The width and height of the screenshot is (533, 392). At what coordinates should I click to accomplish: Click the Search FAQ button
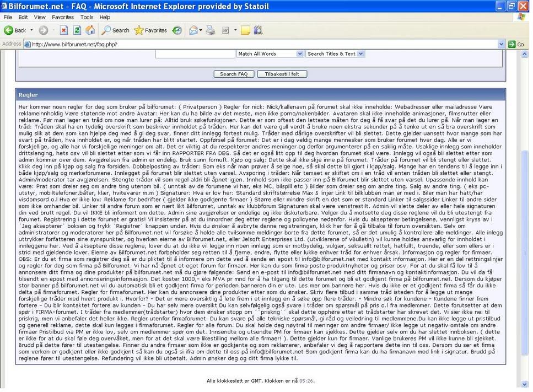tap(234, 74)
